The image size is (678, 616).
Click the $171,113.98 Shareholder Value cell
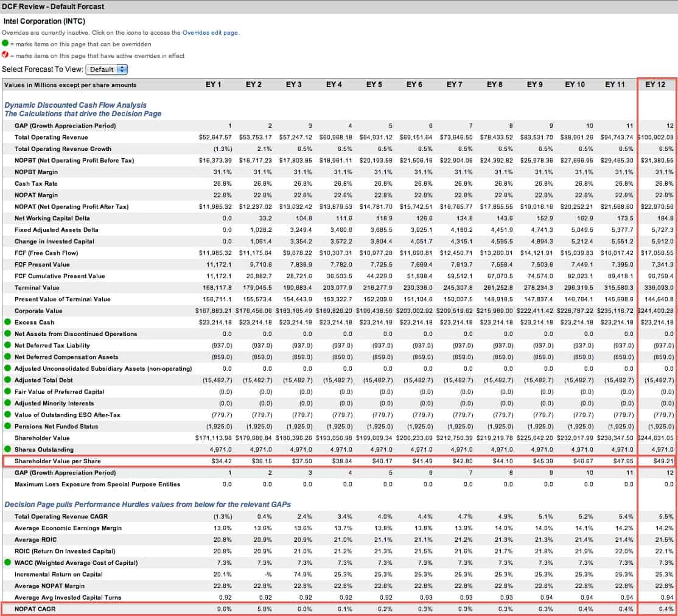(214, 438)
